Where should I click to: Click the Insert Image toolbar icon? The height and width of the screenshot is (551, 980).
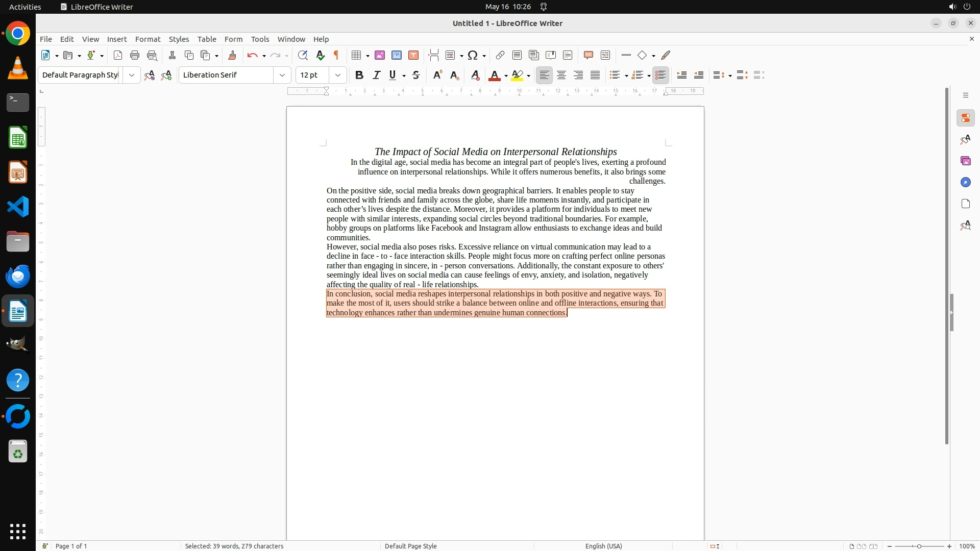pyautogui.click(x=379, y=55)
